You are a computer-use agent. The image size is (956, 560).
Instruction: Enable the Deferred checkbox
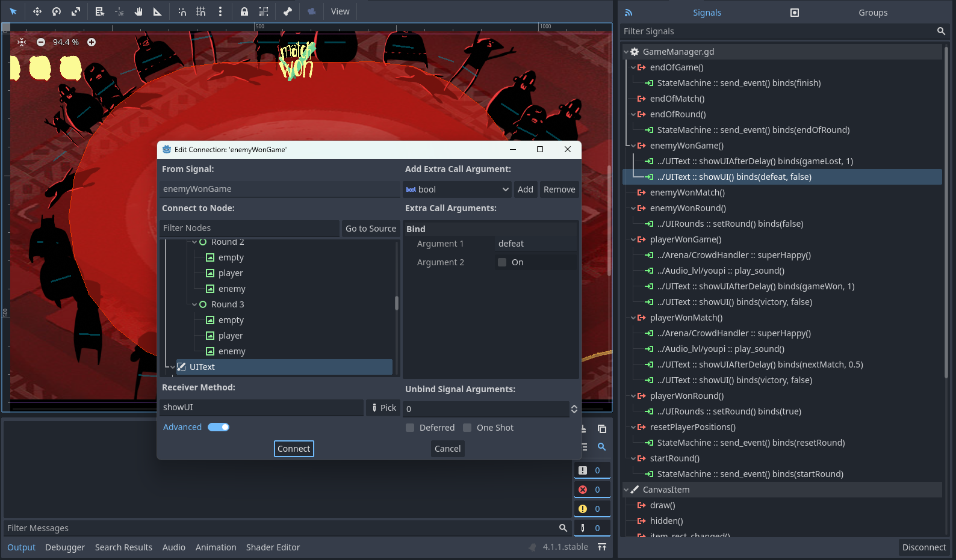[410, 428]
